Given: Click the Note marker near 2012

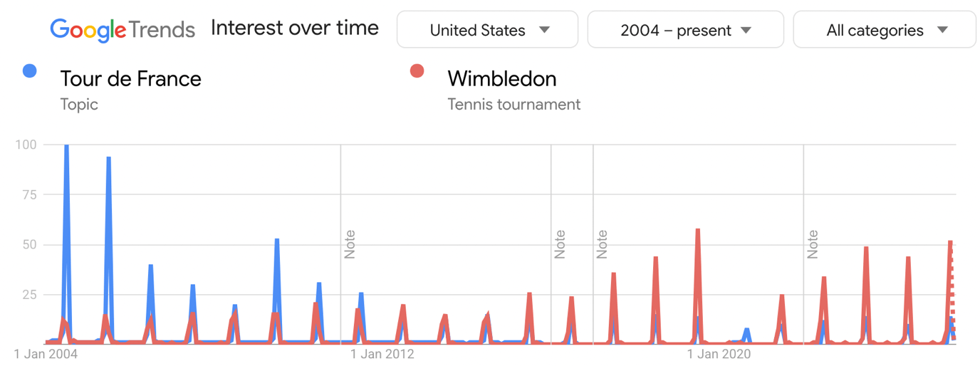Looking at the screenshot, I should click(349, 244).
